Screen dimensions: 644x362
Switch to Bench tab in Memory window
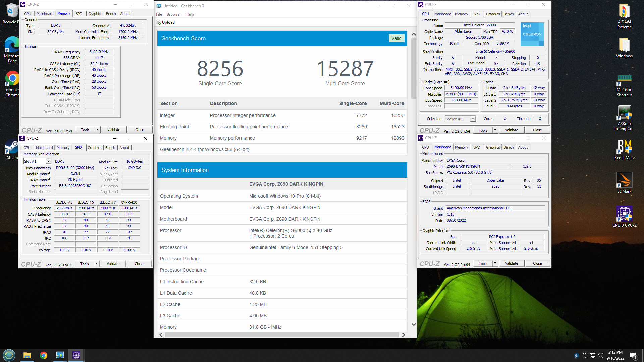[x=111, y=14]
